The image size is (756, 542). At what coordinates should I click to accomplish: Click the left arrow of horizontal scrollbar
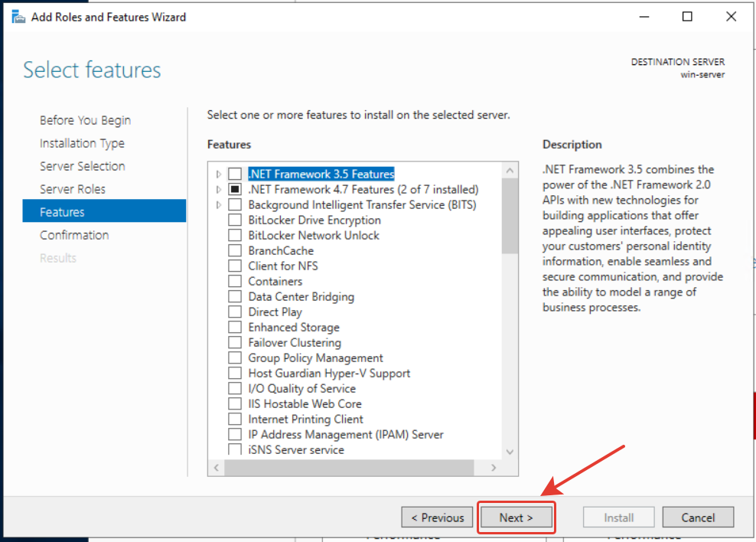click(217, 467)
